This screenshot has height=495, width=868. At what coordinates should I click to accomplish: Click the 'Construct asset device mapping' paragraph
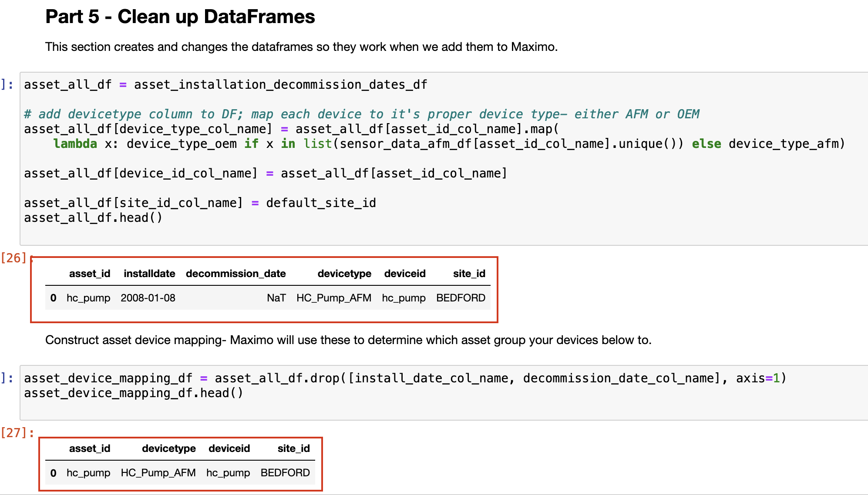[x=348, y=340]
